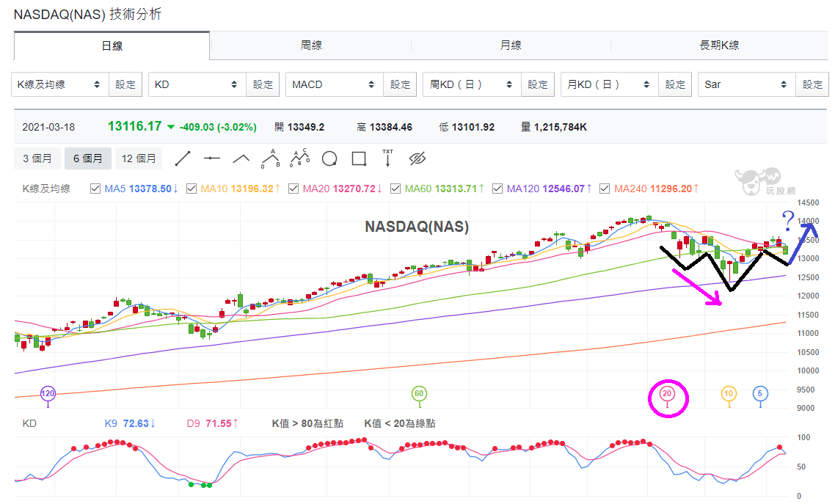Viewport: 835px width, 504px height.
Task: Click 設定 next to K線及均線 dropdown
Action: tap(125, 84)
